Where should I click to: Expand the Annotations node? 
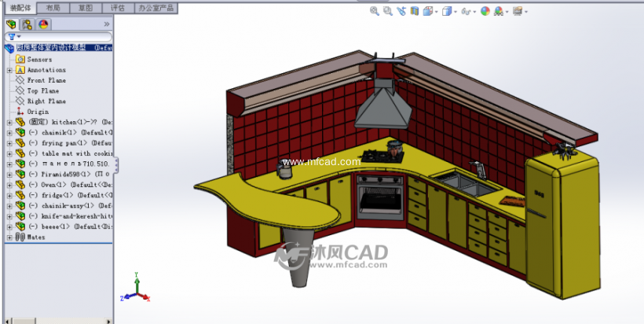point(9,70)
